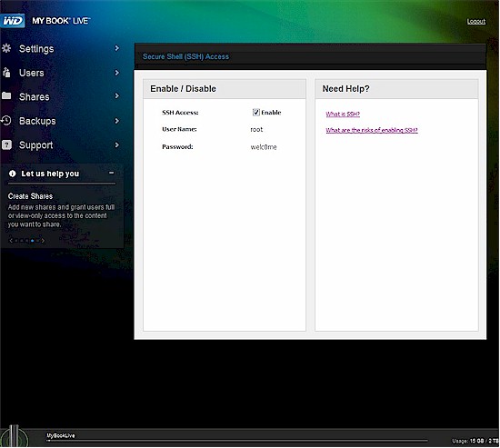This screenshot has width=500, height=448.
Task: Click the Create Shares tip title
Action: click(30, 196)
